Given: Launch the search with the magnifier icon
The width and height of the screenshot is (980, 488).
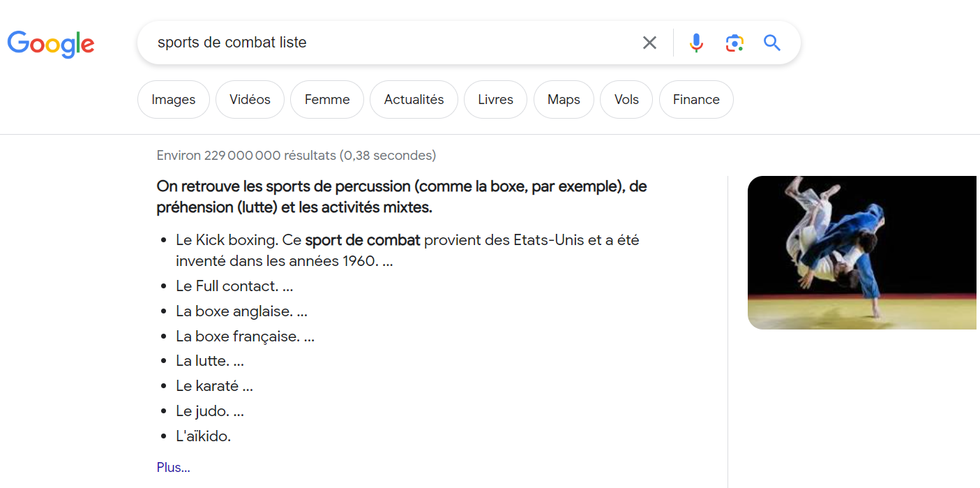Looking at the screenshot, I should pos(771,43).
